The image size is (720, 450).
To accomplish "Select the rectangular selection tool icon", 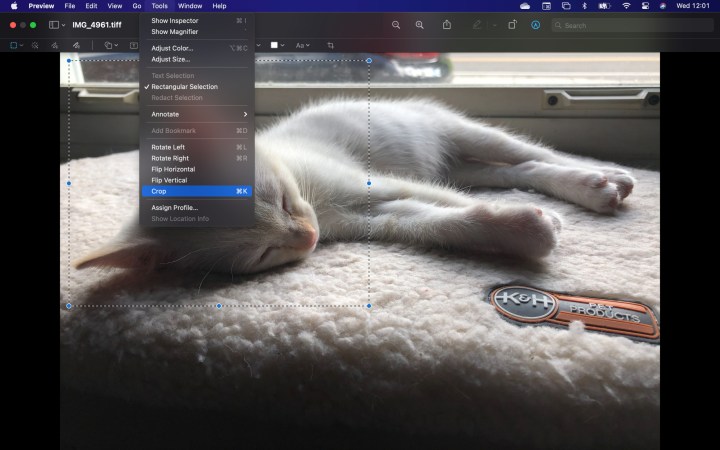I will tap(14, 45).
